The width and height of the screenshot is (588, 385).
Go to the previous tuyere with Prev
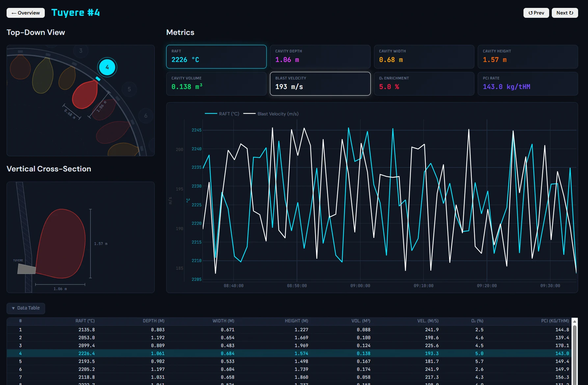[536, 13]
